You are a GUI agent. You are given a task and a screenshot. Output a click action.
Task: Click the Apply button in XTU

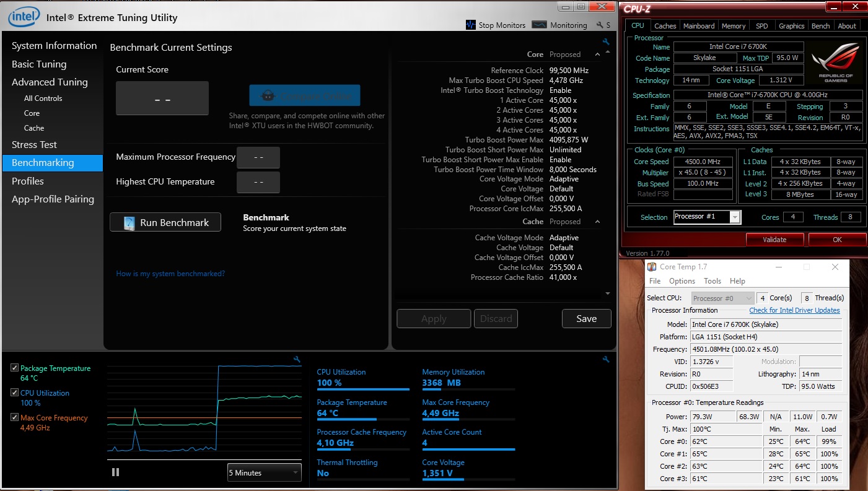coord(434,319)
